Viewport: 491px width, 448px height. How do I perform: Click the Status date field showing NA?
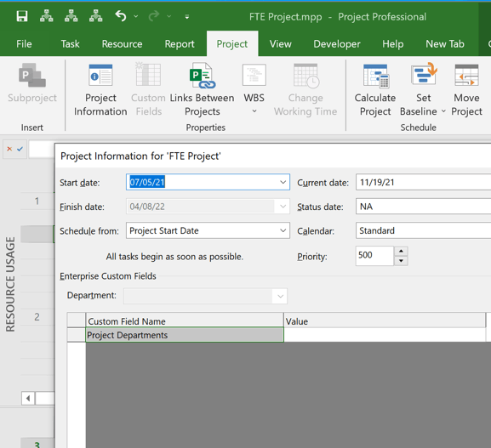(x=424, y=207)
